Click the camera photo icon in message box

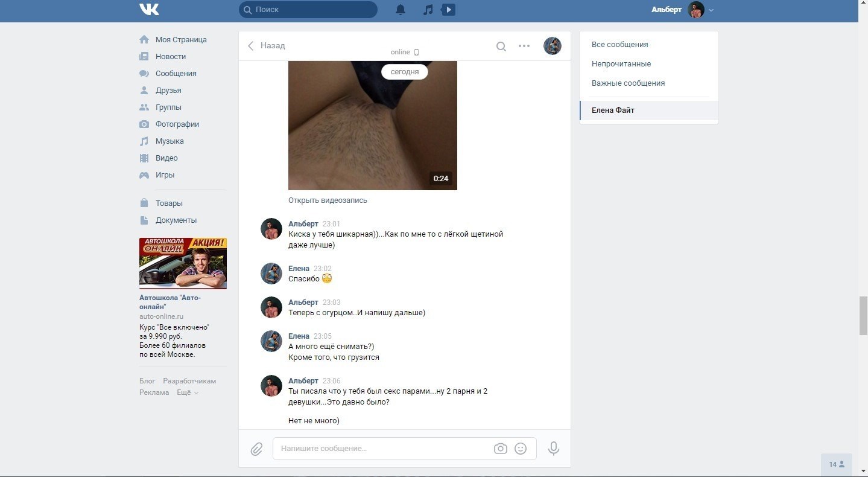pyautogui.click(x=500, y=449)
